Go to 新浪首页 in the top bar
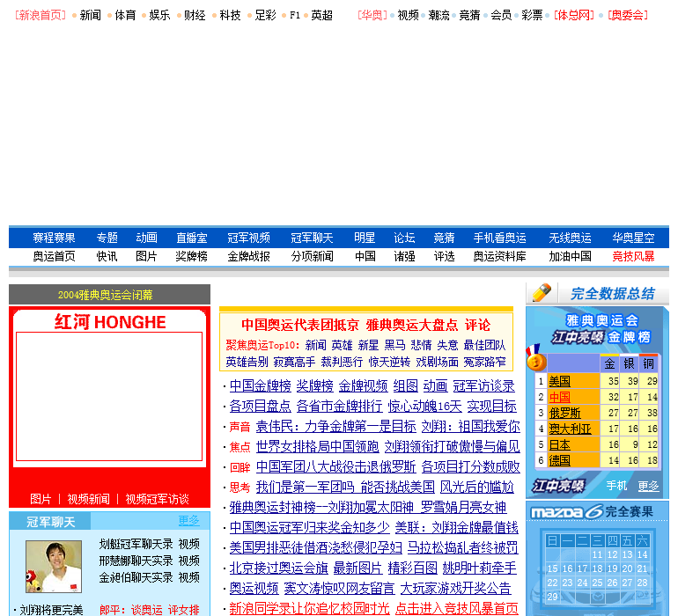 pyautogui.click(x=41, y=16)
